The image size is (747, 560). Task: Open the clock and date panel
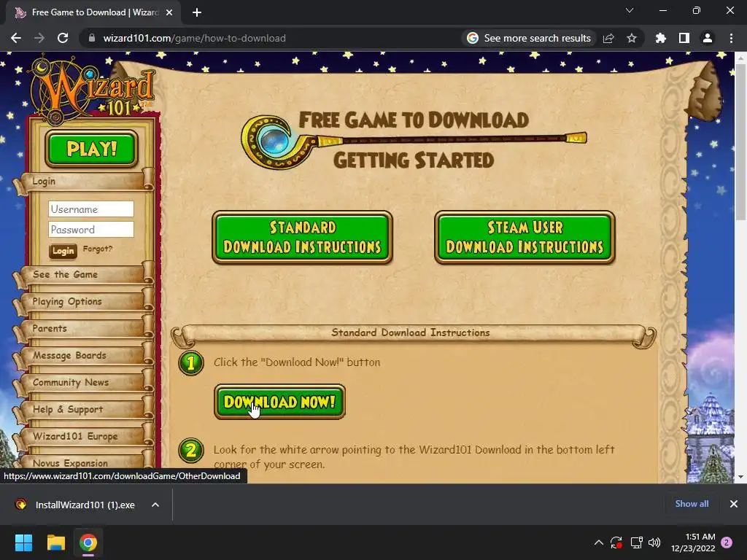pyautogui.click(x=693, y=542)
